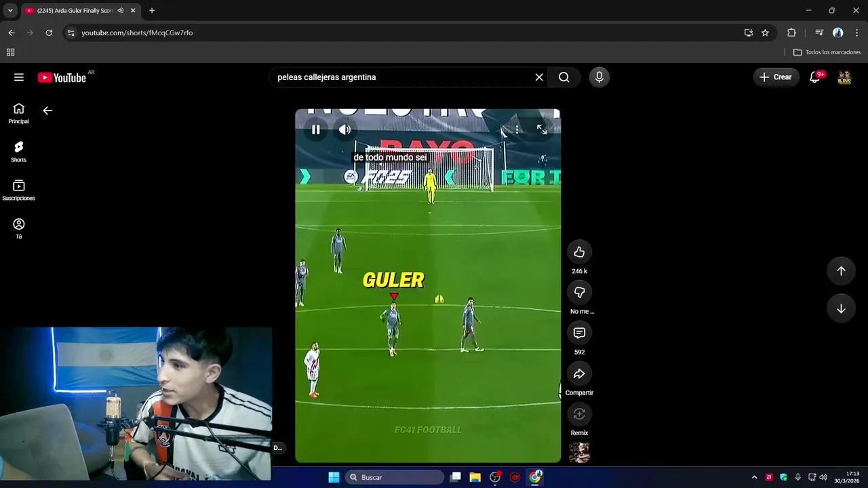The height and width of the screenshot is (488, 868).
Task: Go to YouTube home via logo
Action: pyautogui.click(x=62, y=77)
